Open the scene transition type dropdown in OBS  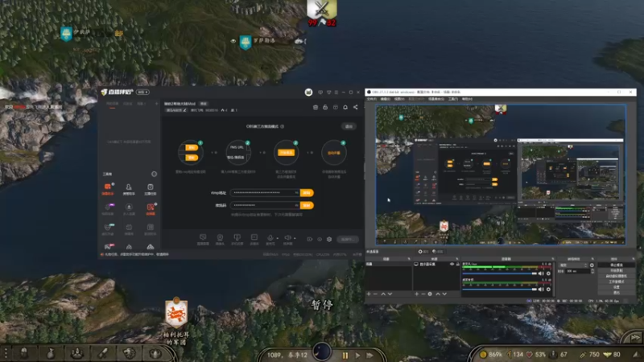(x=574, y=265)
